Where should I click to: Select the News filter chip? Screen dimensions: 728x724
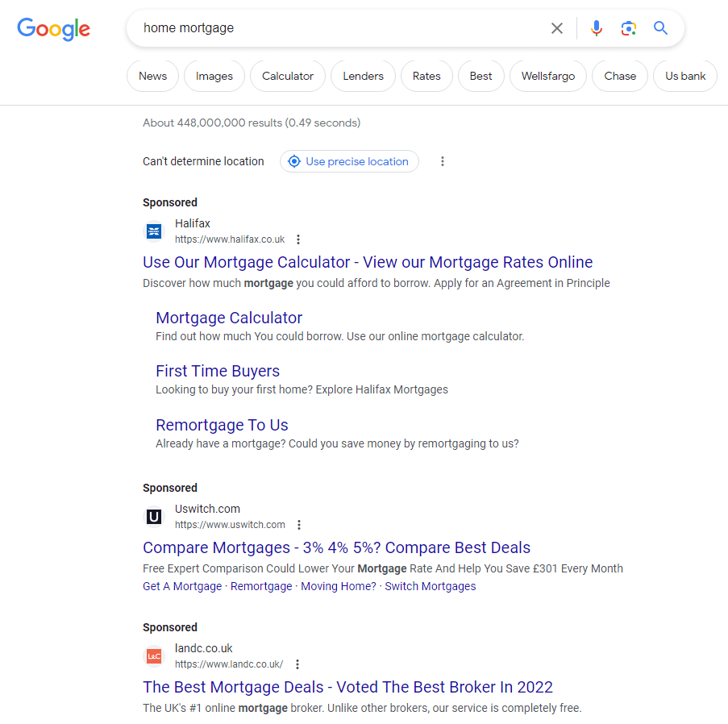152,76
